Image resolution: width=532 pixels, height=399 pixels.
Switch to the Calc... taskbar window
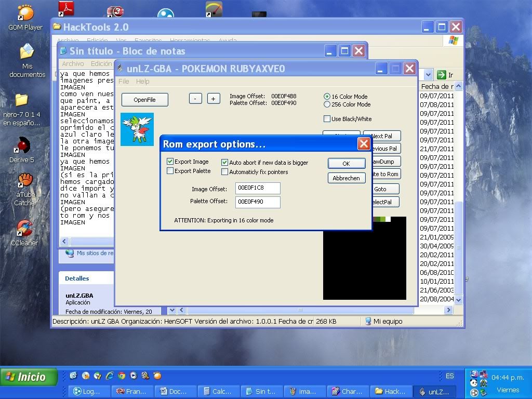[219, 391]
